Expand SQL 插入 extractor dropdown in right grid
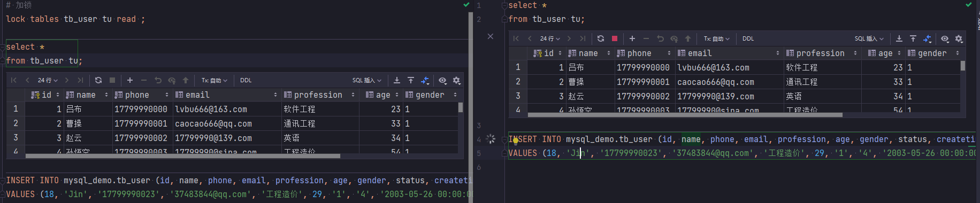 tap(869, 38)
